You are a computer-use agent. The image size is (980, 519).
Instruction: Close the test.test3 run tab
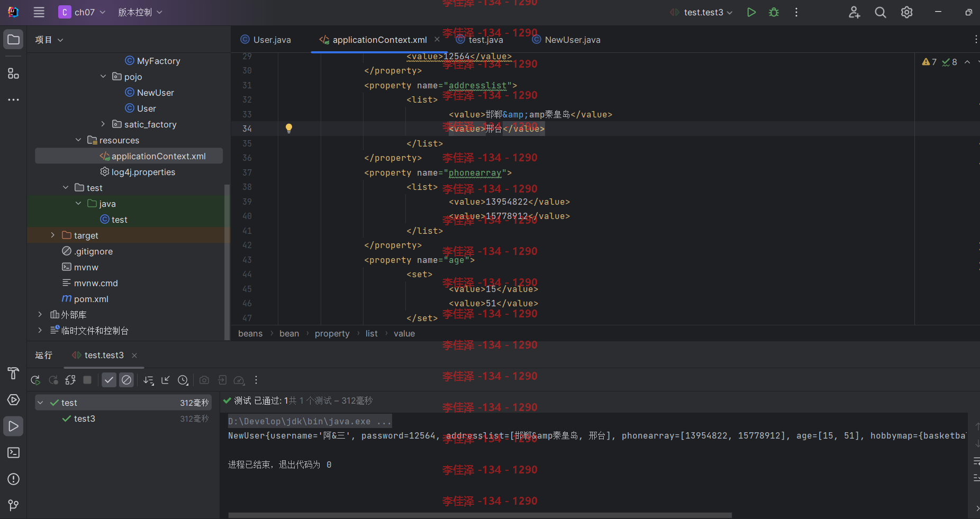pyautogui.click(x=134, y=356)
